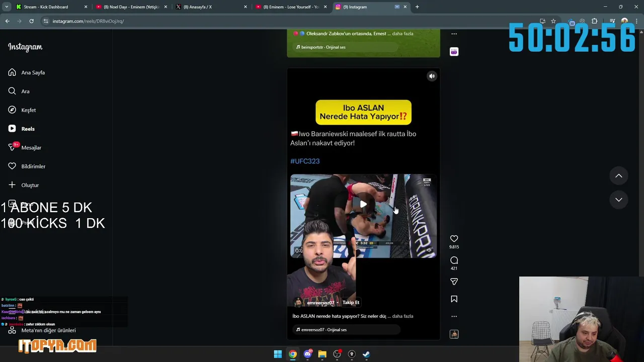Open OBS Studio from the taskbar
The width and height of the screenshot is (644, 362).
(337, 354)
